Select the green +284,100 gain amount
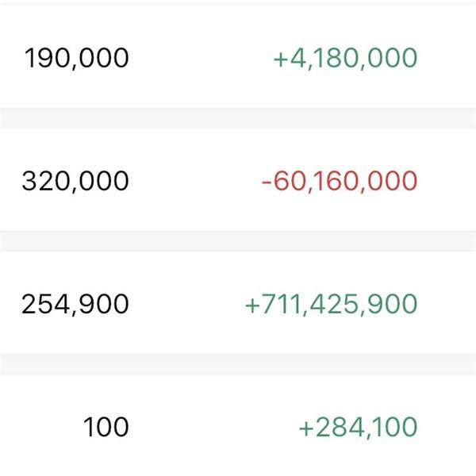This screenshot has height=476, width=476. (x=357, y=427)
